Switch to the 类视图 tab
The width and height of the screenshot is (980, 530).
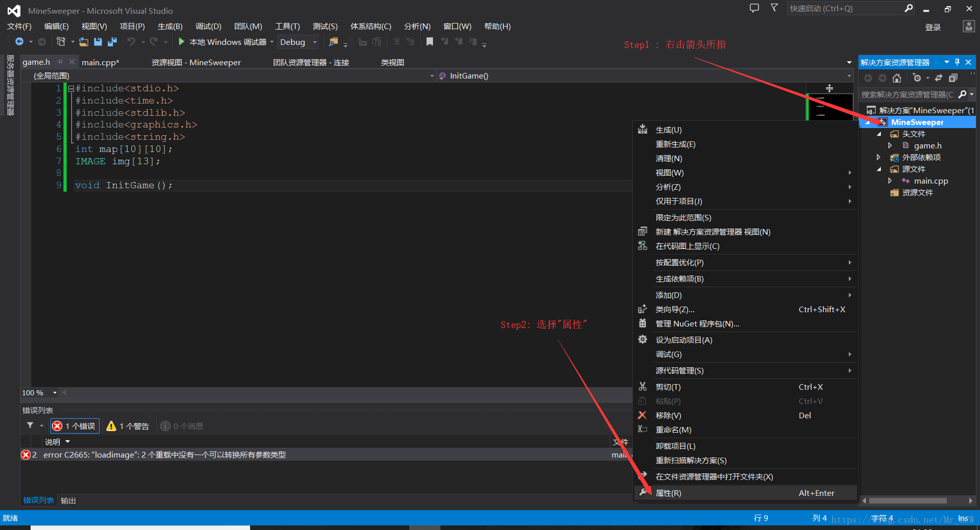click(393, 62)
